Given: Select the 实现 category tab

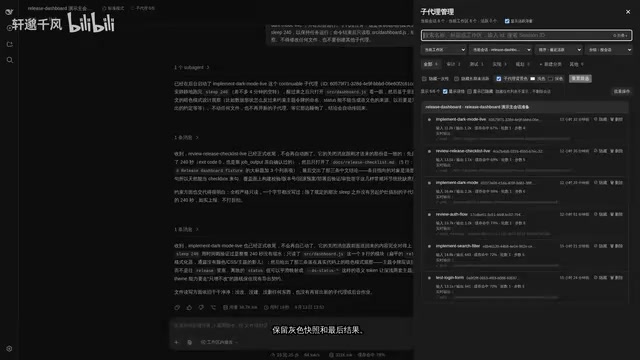Looking at the screenshot, I should [499, 64].
